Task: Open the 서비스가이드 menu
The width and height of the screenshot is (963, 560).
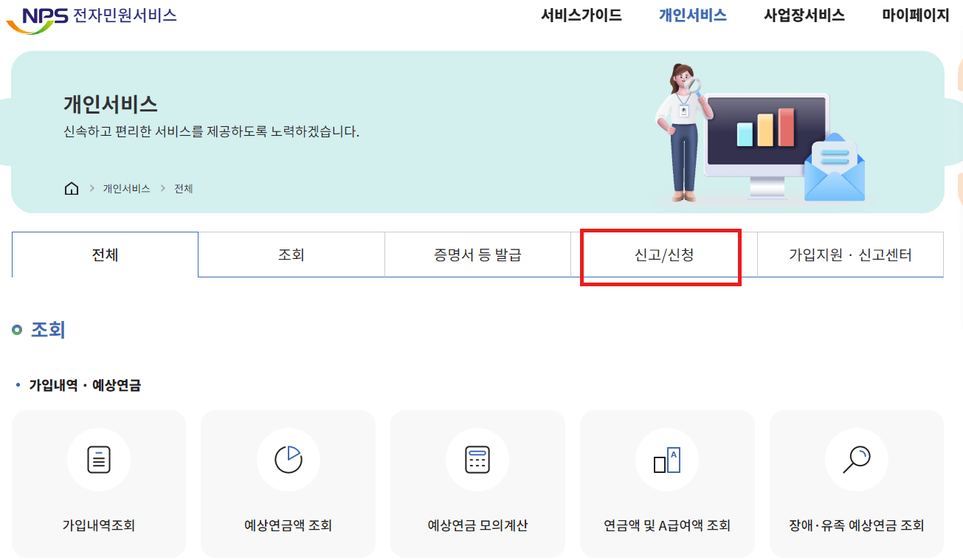Action: 580,14
